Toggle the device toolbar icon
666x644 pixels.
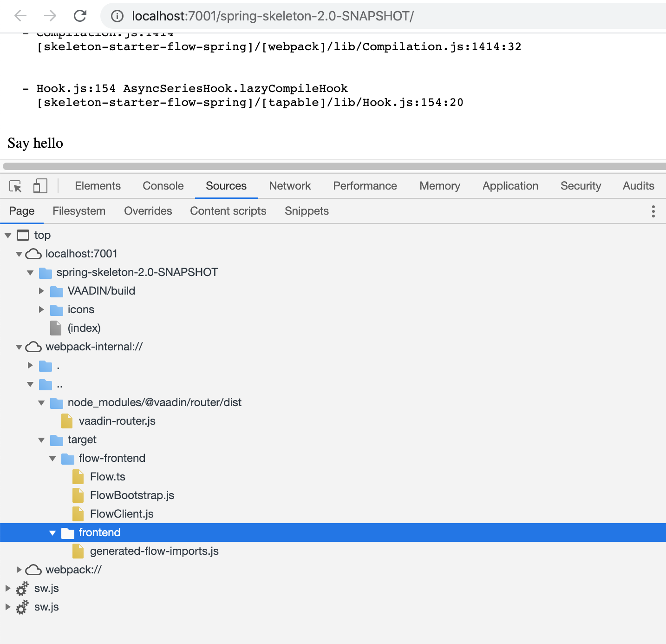click(40, 185)
